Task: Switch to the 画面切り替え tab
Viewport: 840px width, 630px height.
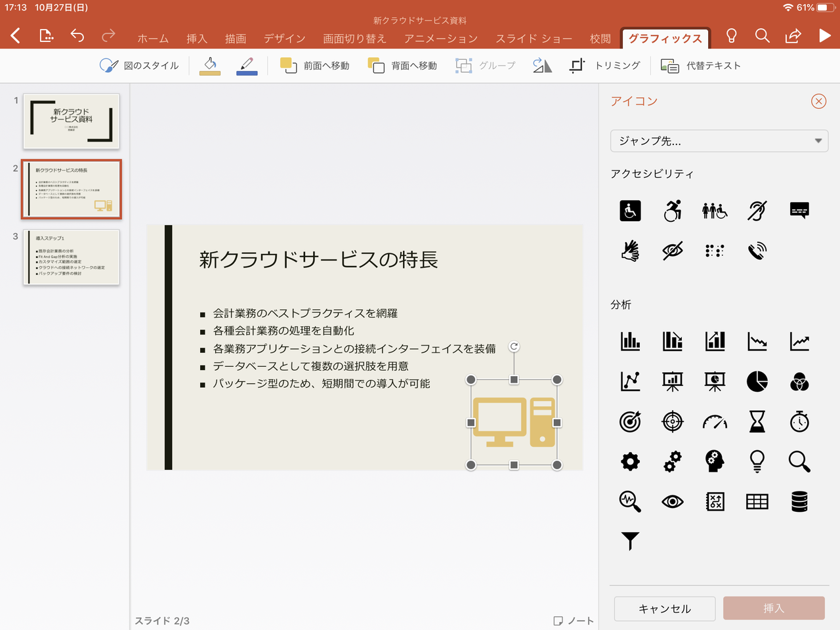Action: point(354,39)
